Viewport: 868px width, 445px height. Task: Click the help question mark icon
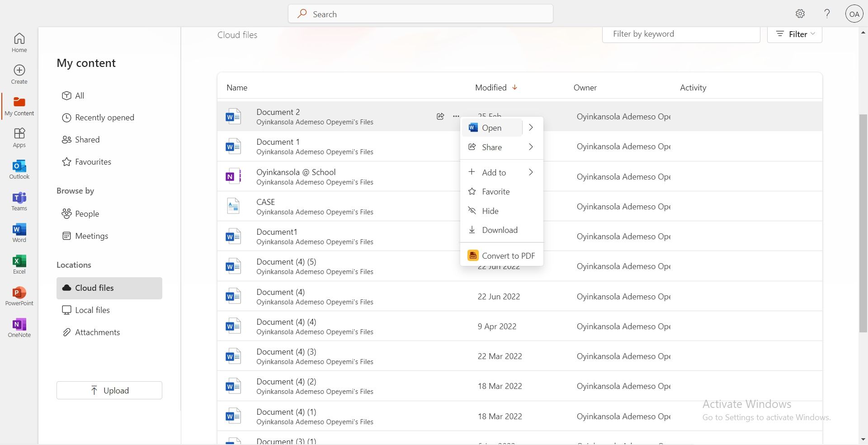827,14
